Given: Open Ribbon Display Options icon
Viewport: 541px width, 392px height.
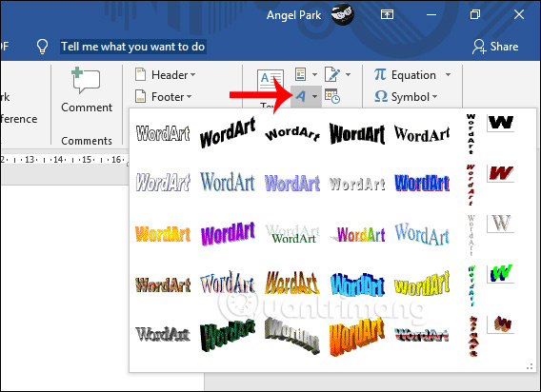Looking at the screenshot, I should coord(387,14).
